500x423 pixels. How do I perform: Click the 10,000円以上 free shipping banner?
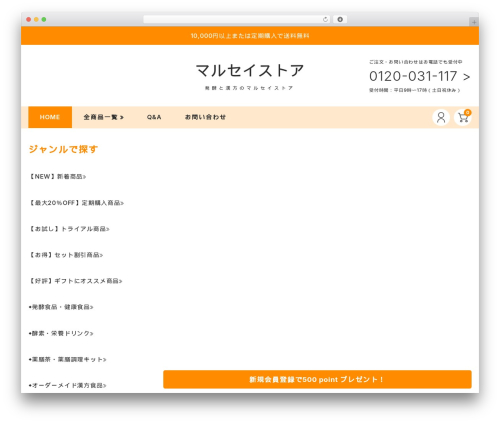tap(250, 36)
